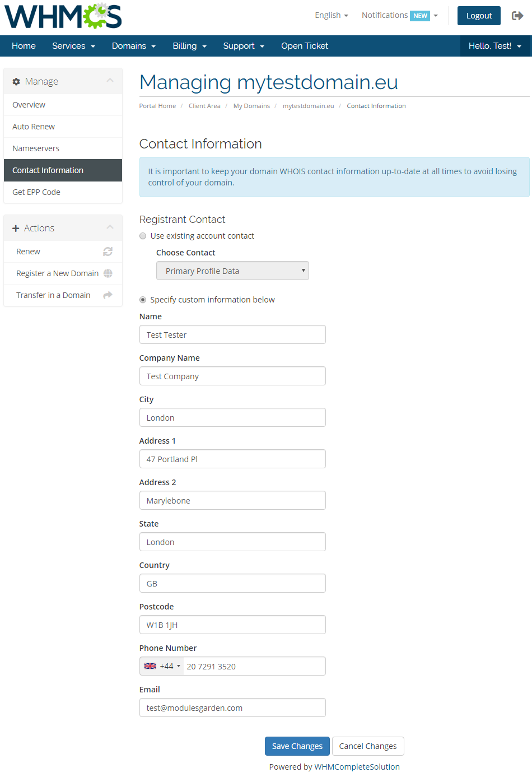Open the Domains menu
Viewport: 532px width, 782px height.
pyautogui.click(x=133, y=46)
